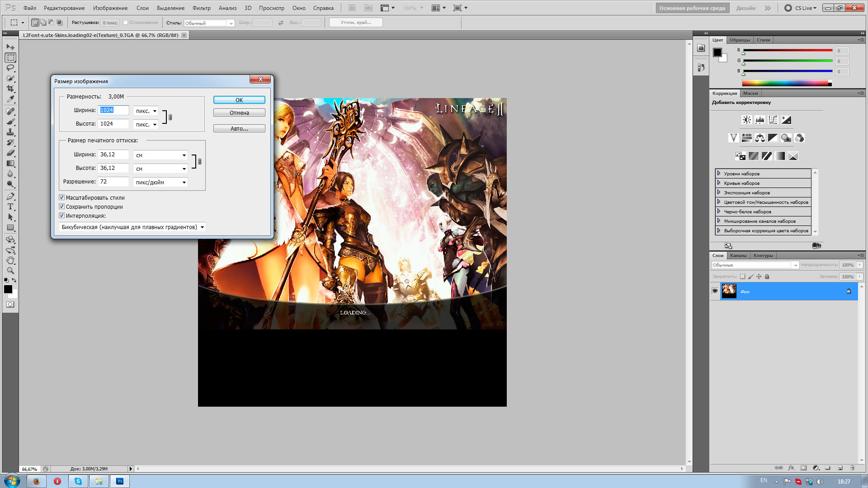Hide the Фон layer with eye icon
The height and width of the screenshot is (488, 868).
pos(715,291)
